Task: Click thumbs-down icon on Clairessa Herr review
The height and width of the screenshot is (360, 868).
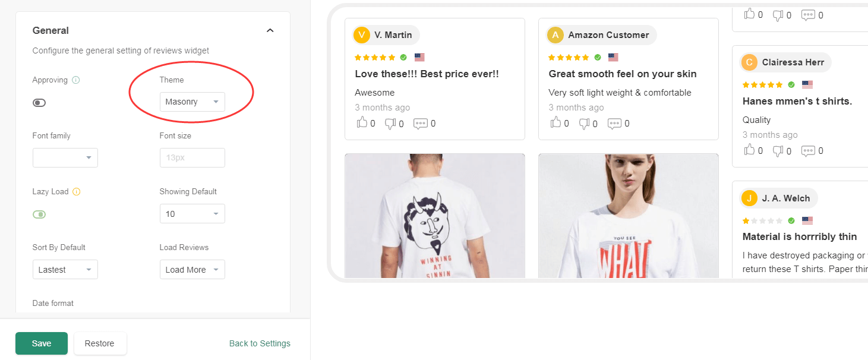Action: click(x=778, y=151)
